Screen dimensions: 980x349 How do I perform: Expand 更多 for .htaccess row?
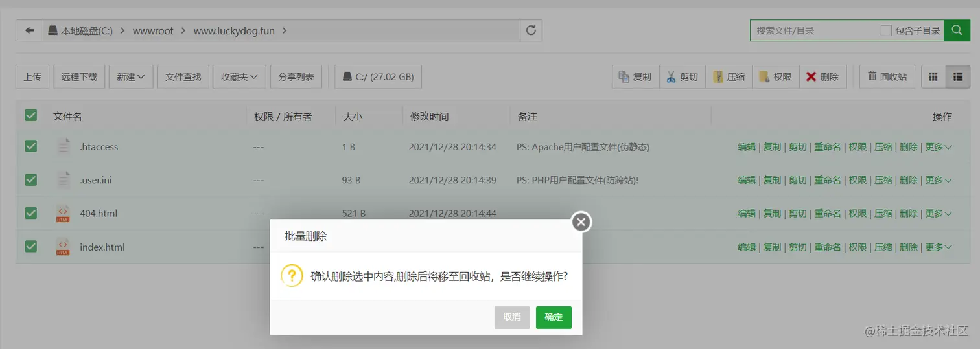click(x=938, y=147)
